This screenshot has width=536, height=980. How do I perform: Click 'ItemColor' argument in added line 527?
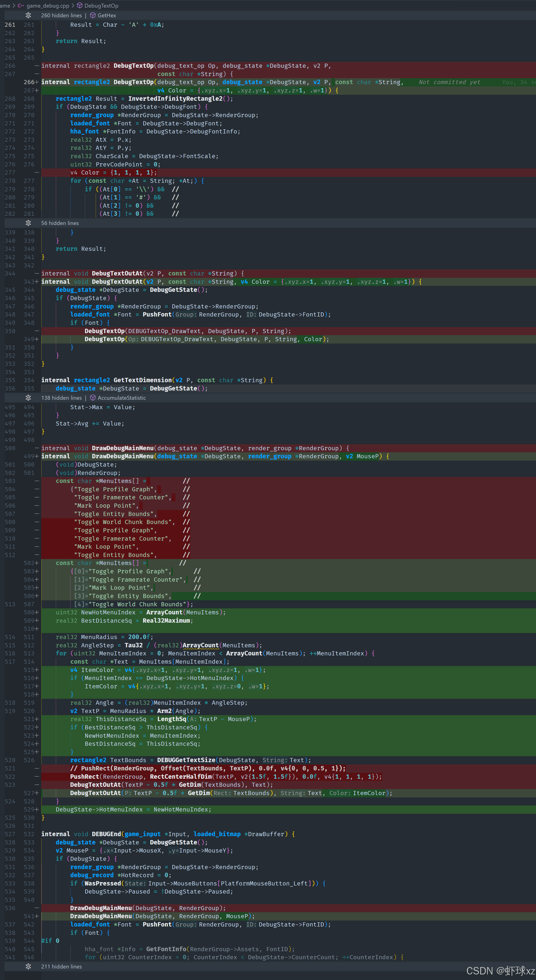click(x=369, y=793)
